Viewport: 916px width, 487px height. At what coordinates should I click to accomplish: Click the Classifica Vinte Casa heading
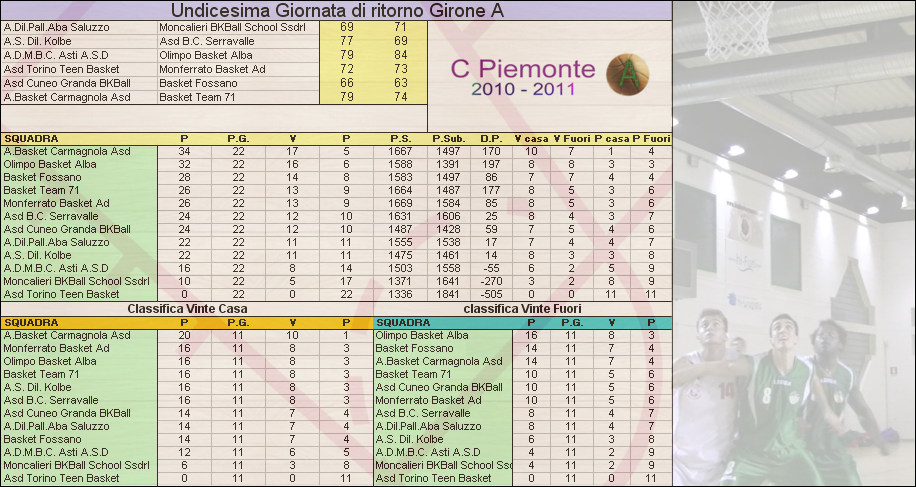pyautogui.click(x=187, y=309)
